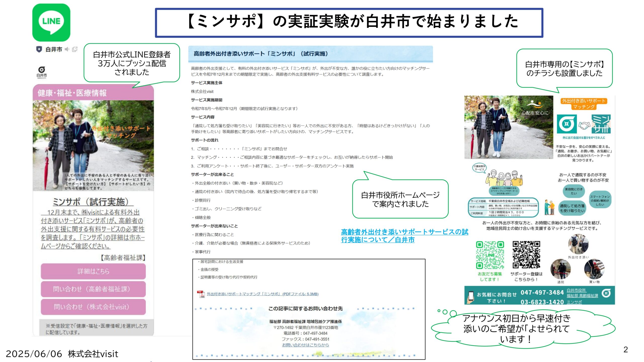The image size is (644, 362).
Task: Click お友だち募集してます! caption
Action: [490, 277]
